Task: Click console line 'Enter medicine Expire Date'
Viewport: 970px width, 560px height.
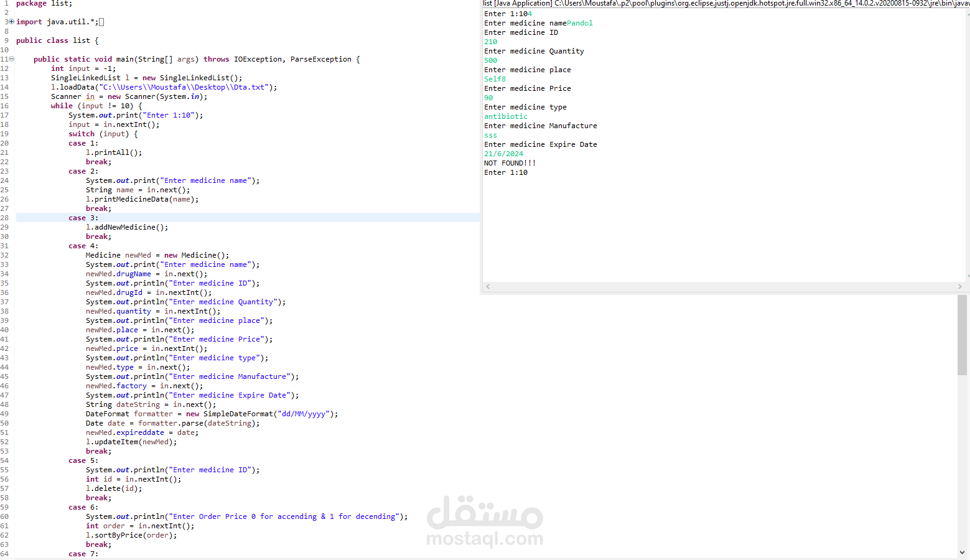Action: point(541,144)
